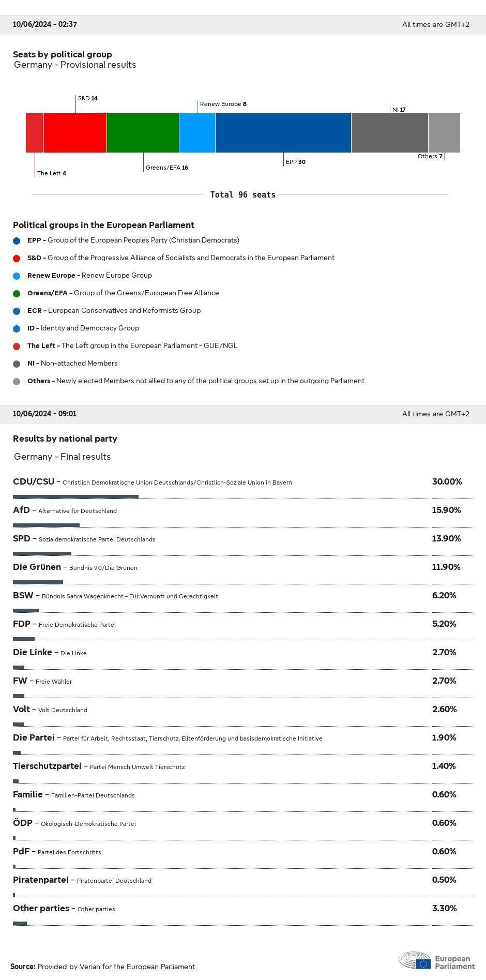
Task: Click the Other parties 3.30% value
Action: coord(444,909)
